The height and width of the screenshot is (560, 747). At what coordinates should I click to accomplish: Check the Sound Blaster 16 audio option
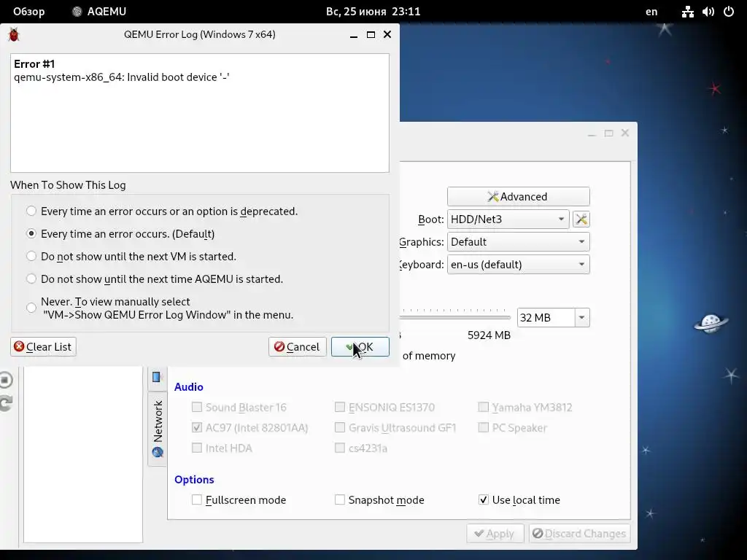[x=197, y=407]
